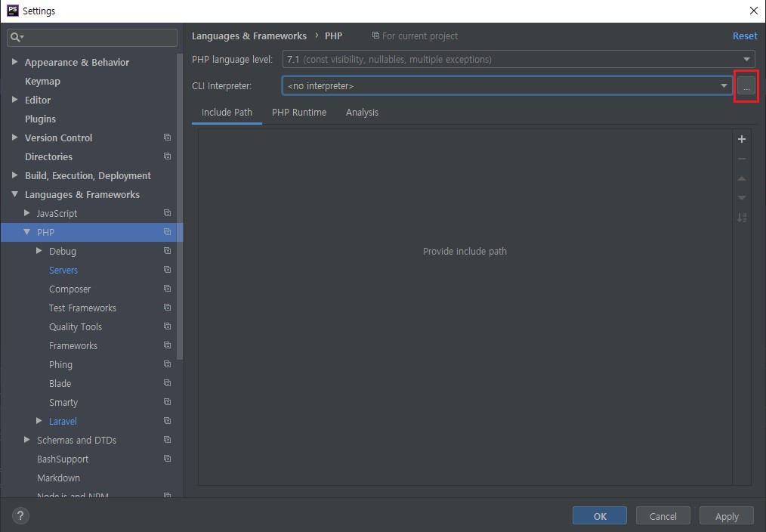766x532 pixels.
Task: Expand Build, Execution, Deployment node
Action: [14, 175]
